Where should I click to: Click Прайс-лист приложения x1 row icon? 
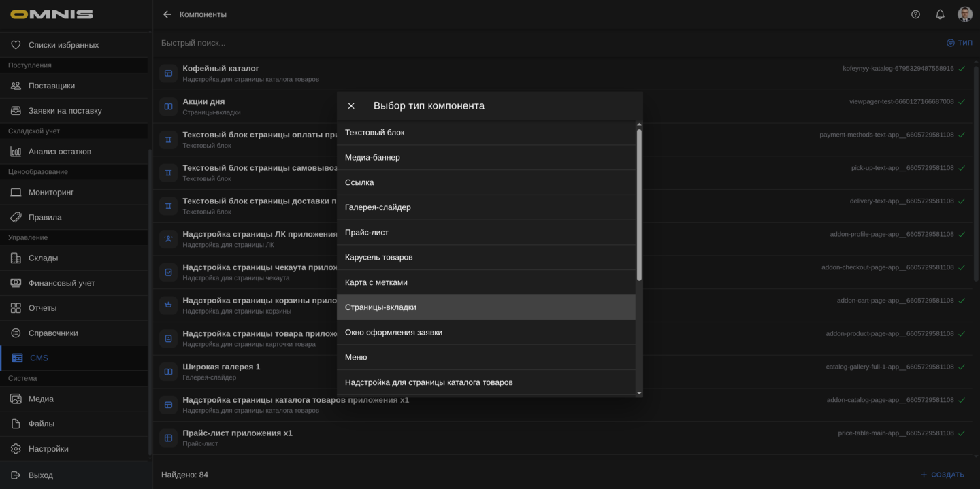click(x=168, y=438)
